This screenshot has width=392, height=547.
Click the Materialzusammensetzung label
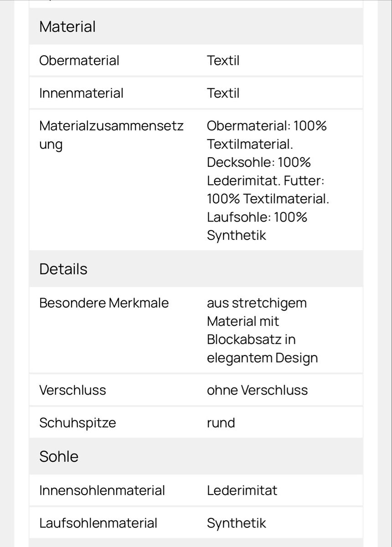click(x=111, y=135)
